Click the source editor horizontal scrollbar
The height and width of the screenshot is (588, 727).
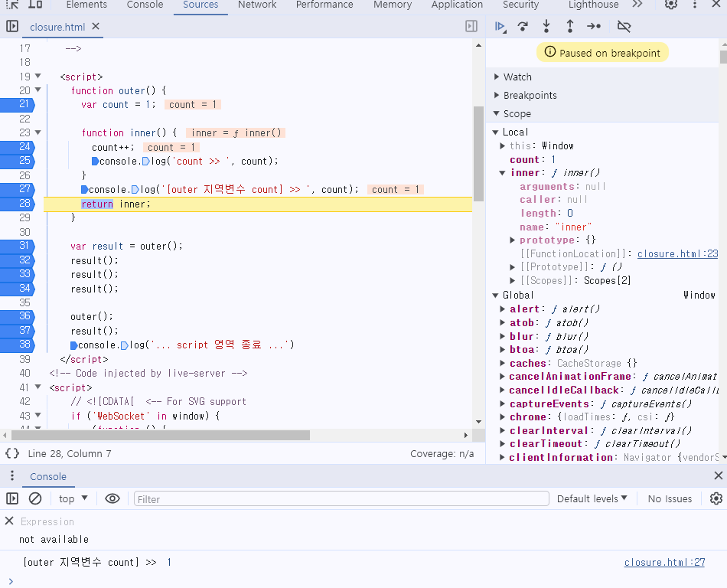(x=161, y=435)
